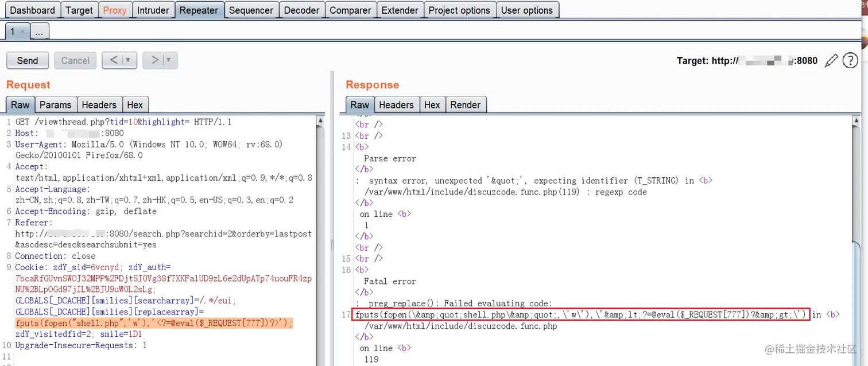The height and width of the screenshot is (366, 868).
Task: Click line number 119 in response
Action: 371,359
